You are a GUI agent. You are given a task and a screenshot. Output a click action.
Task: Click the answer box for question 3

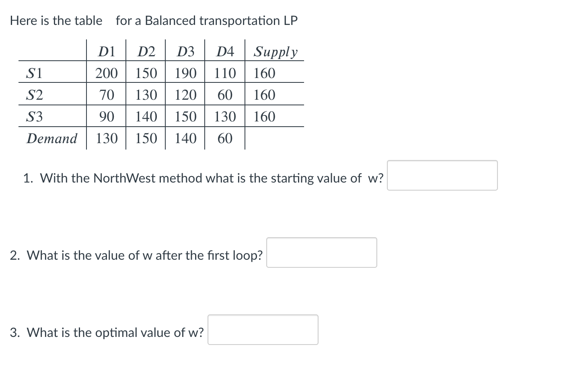tap(262, 330)
